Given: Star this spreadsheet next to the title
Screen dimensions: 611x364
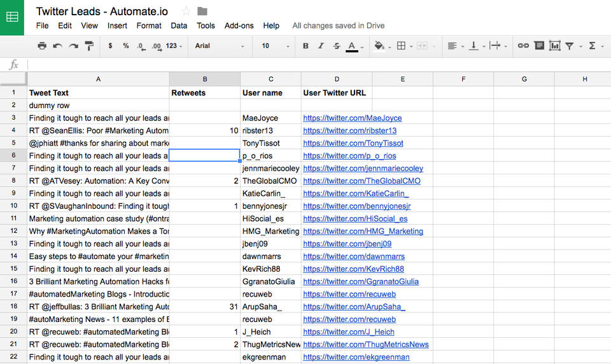Looking at the screenshot, I should coord(186,11).
